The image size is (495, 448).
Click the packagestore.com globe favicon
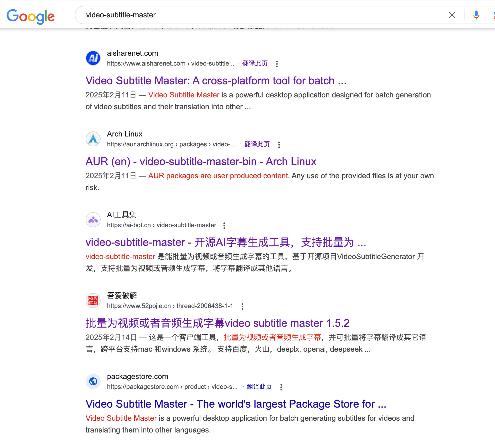(x=93, y=381)
